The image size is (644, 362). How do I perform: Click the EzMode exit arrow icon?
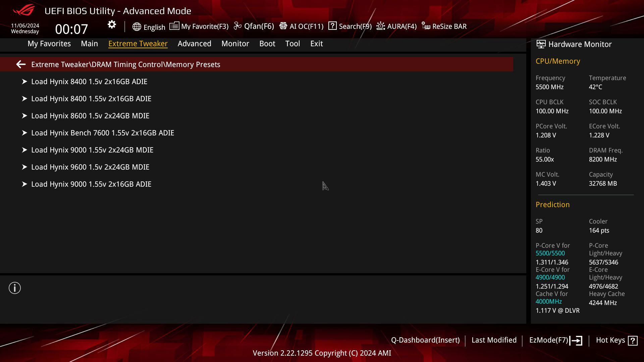pos(576,341)
